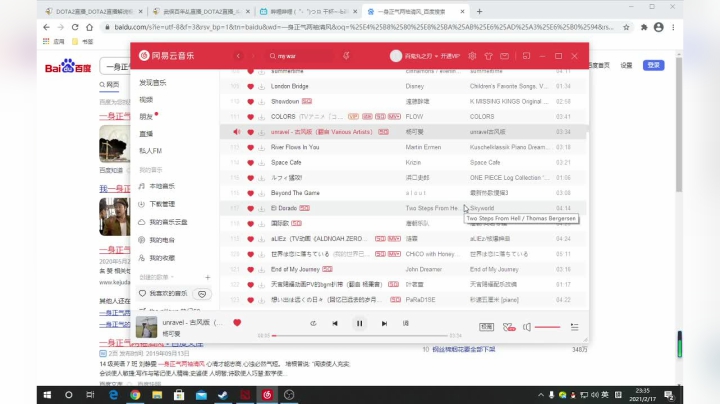Open Chrome's three-dot menu
Screen dimensions: 720x404
tap(673, 28)
